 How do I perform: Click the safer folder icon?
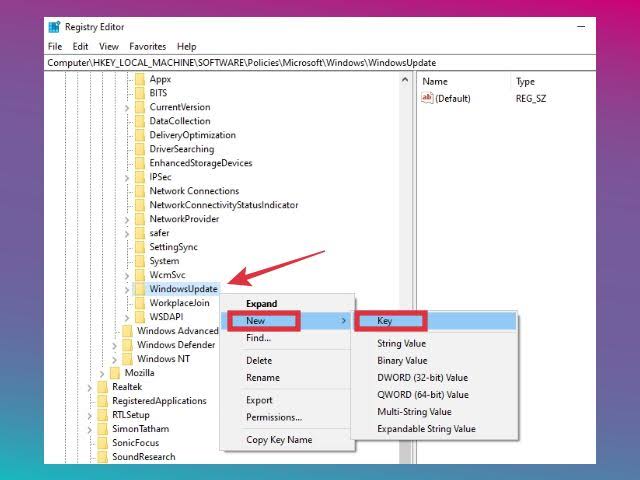[140, 233]
